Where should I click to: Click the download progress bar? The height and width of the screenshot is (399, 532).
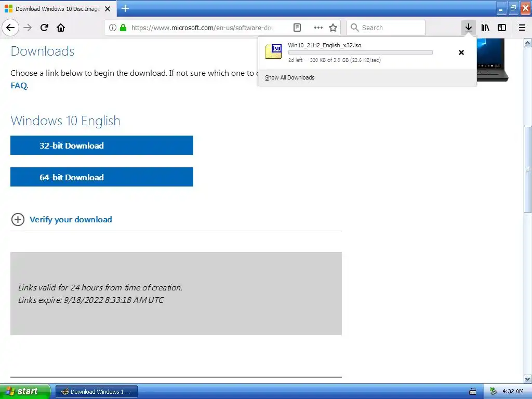tap(361, 52)
